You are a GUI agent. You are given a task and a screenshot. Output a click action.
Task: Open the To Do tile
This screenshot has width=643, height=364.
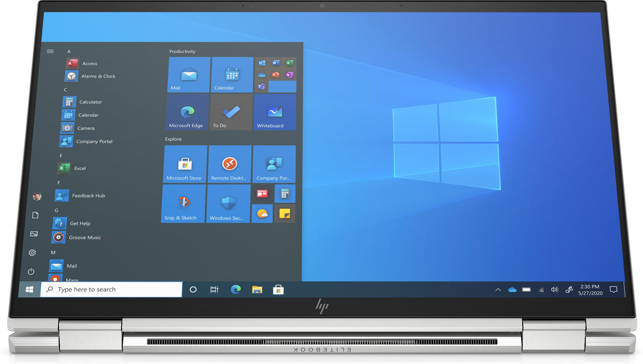click(x=231, y=111)
